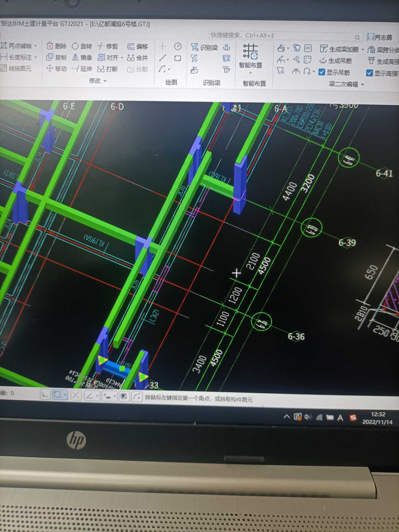Click the angle snap icon in status bar
Screen dimensions: 399x532
coord(90,396)
